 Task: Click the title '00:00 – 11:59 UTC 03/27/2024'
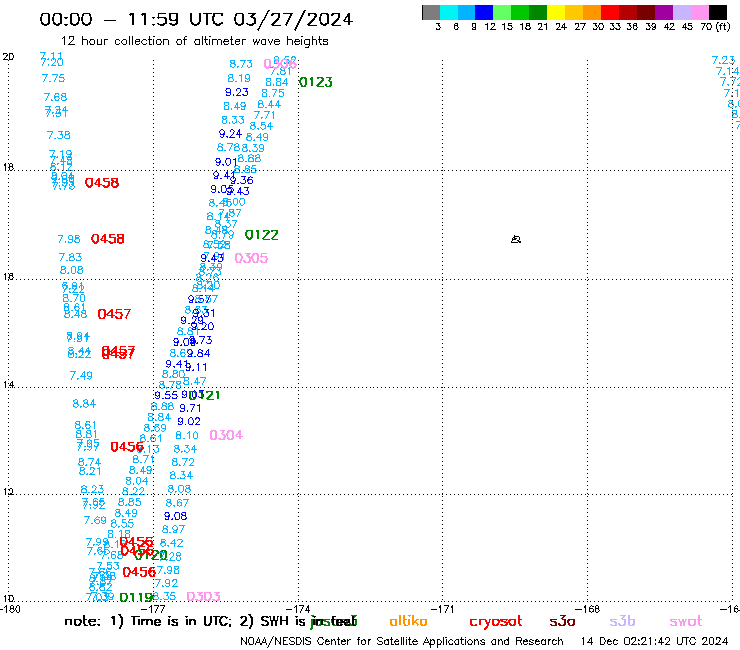tap(196, 19)
